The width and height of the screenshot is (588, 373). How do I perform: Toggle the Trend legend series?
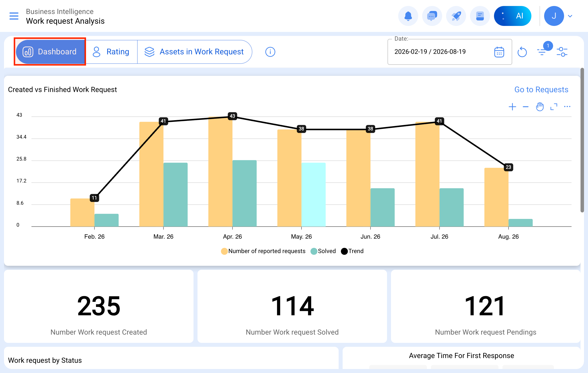[x=352, y=251]
